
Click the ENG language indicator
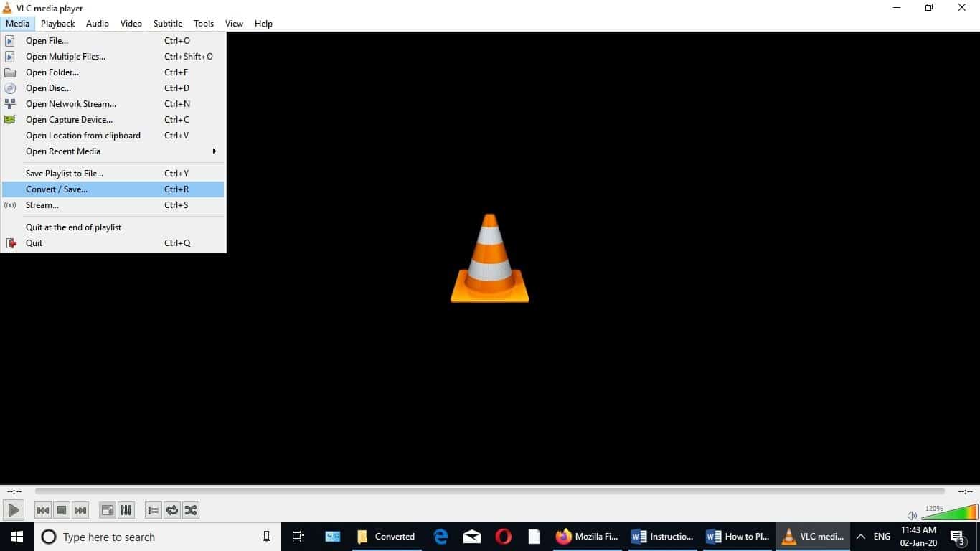tap(882, 537)
